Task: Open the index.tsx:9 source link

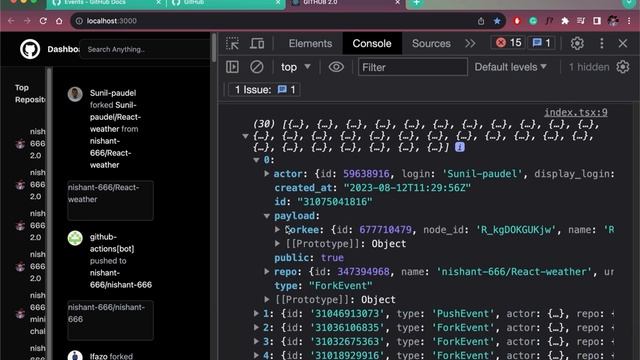Action: (576, 112)
